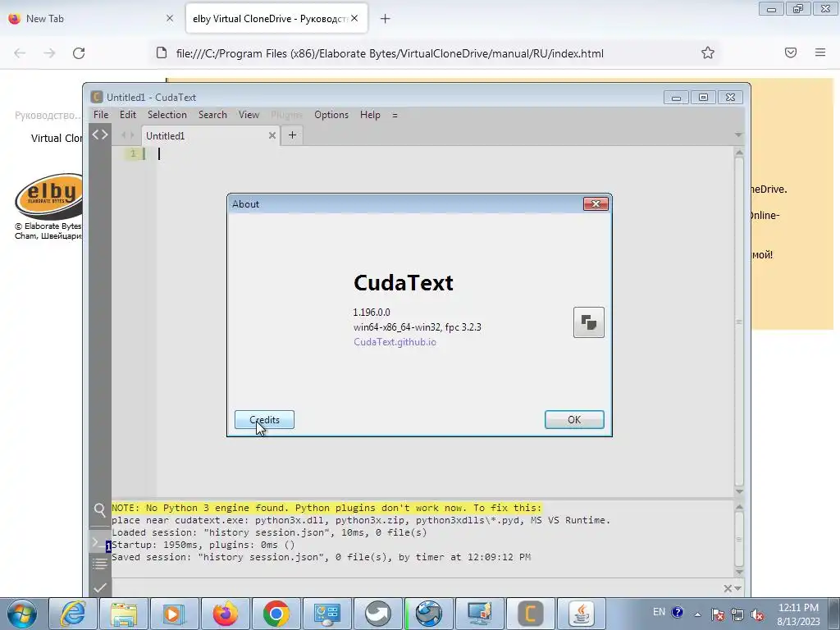The image size is (840, 630).
Task: Open a new Firefox tab
Action: pos(386,19)
